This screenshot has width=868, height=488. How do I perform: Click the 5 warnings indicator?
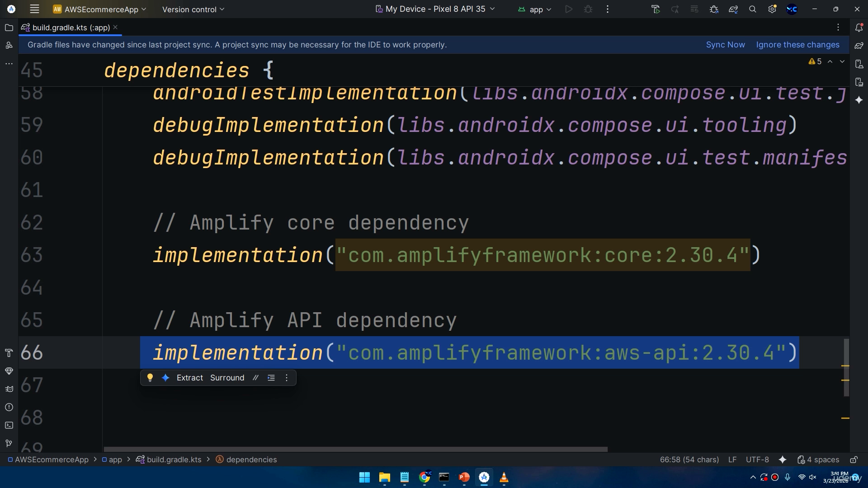(x=815, y=61)
